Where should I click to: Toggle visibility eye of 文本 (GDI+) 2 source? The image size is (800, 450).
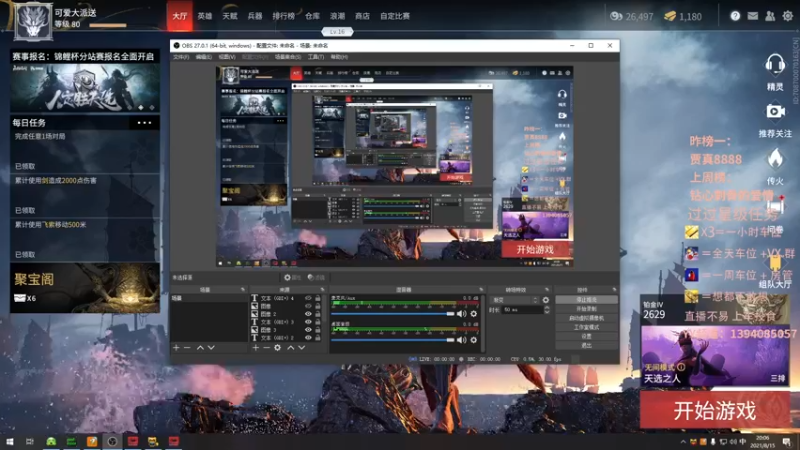pos(308,338)
